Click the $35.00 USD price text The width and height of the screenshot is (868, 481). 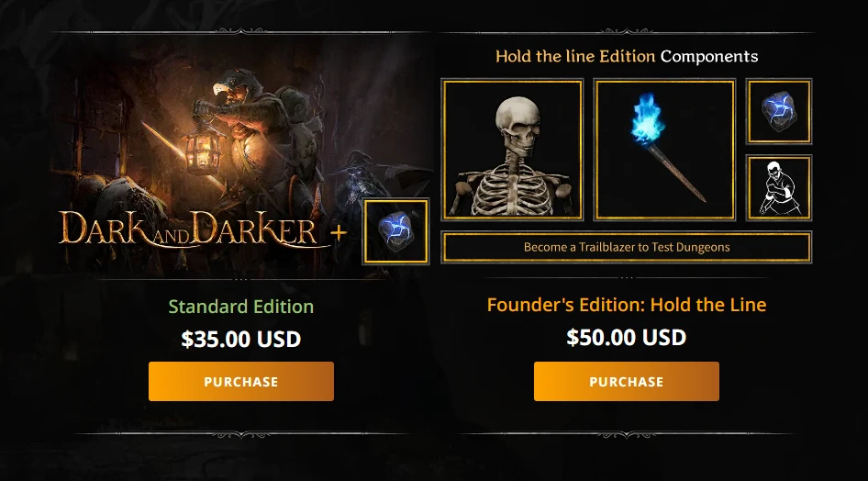click(x=240, y=339)
